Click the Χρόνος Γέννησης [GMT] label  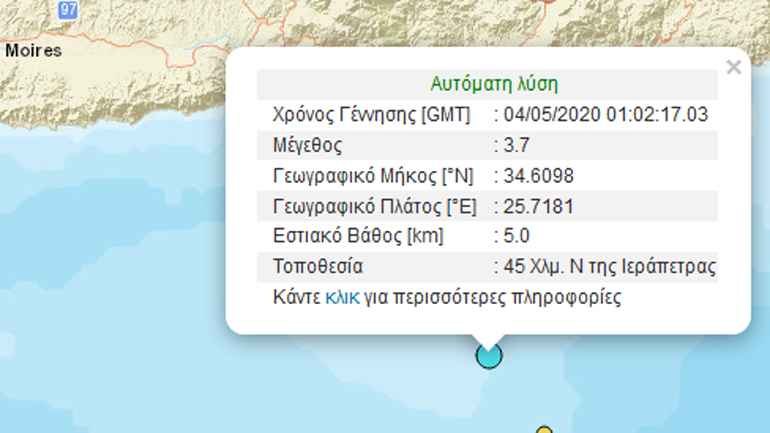pos(371,115)
